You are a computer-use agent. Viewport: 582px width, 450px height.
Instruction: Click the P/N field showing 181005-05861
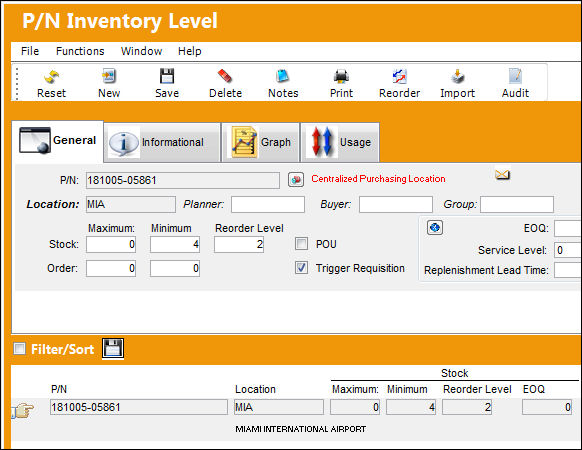(x=183, y=180)
